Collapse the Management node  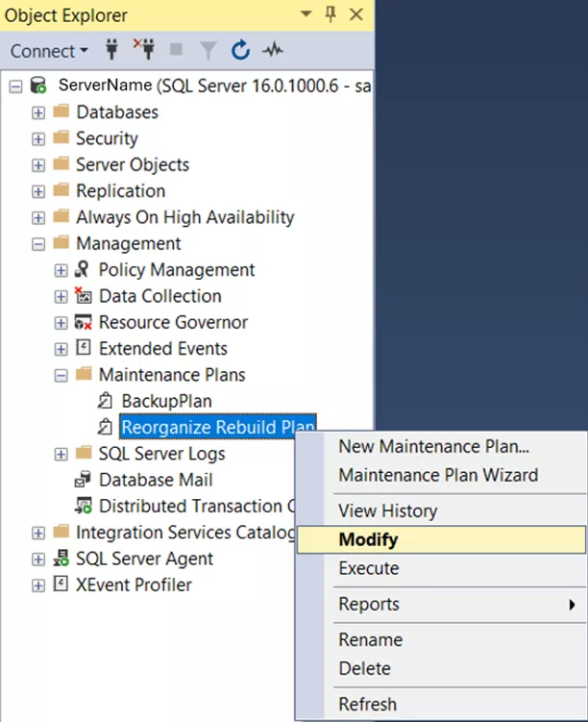[38, 243]
